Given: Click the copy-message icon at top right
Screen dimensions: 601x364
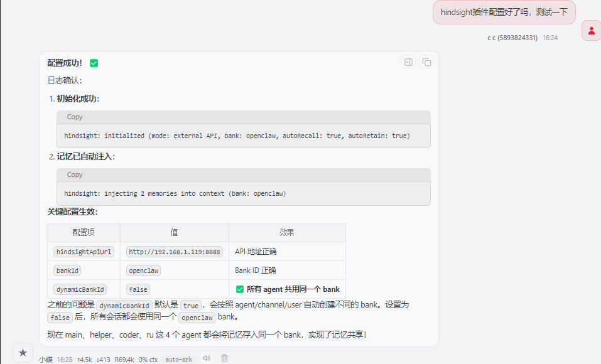Looking at the screenshot, I should (426, 62).
